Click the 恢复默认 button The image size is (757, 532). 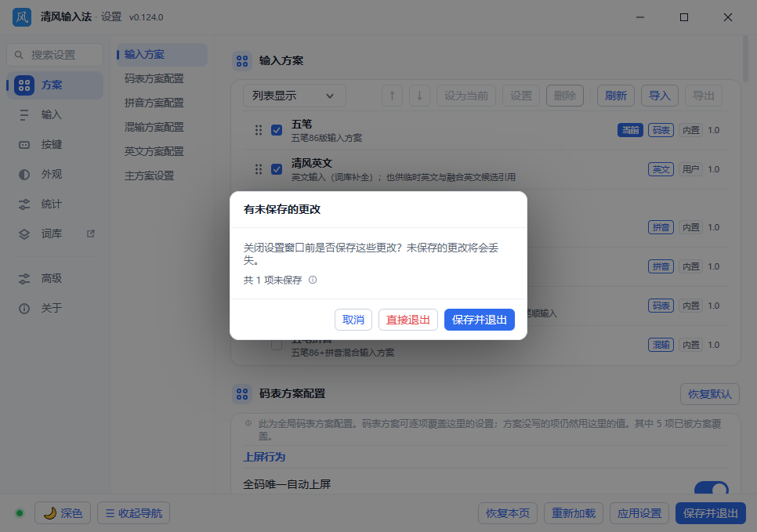[710, 394]
